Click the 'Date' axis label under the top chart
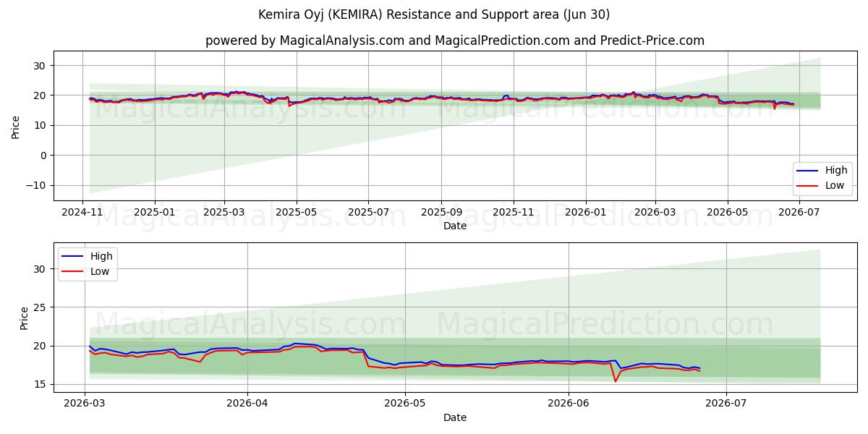The image size is (868, 434). click(455, 226)
